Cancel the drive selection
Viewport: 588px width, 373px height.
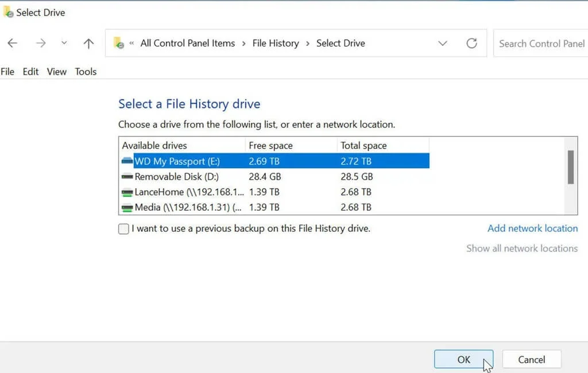531,359
